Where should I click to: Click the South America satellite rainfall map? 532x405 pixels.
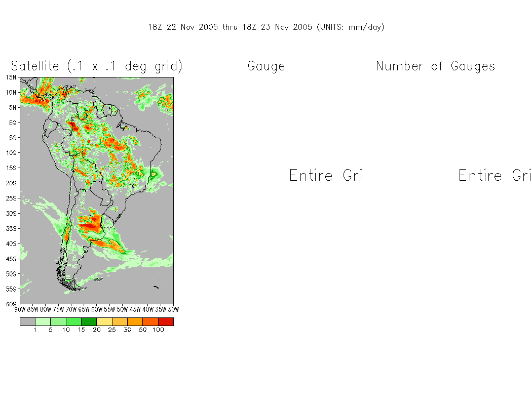click(x=97, y=190)
